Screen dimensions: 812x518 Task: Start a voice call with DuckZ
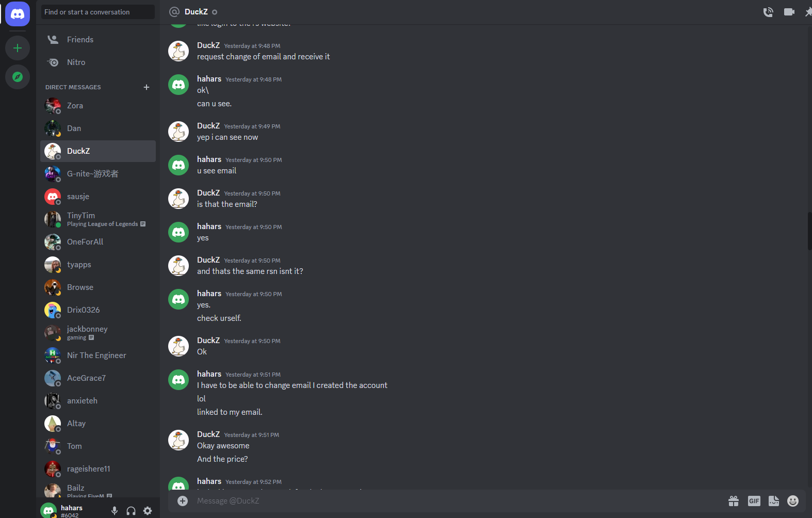point(768,12)
